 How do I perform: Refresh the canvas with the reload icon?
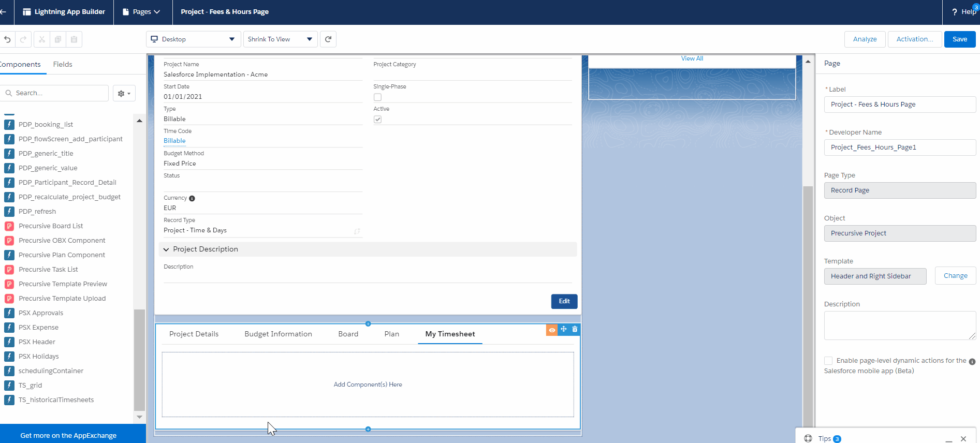[328, 39]
